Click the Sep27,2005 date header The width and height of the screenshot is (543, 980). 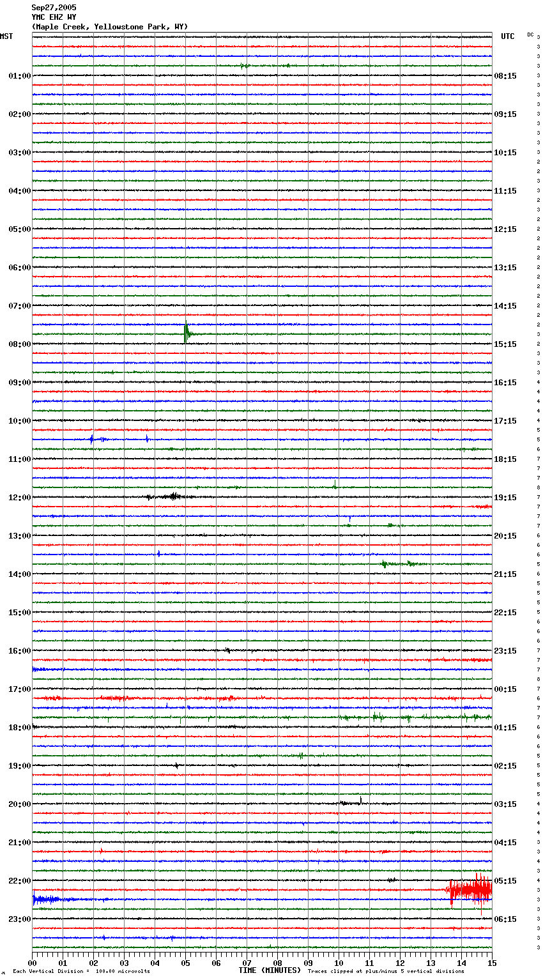pyautogui.click(x=54, y=8)
